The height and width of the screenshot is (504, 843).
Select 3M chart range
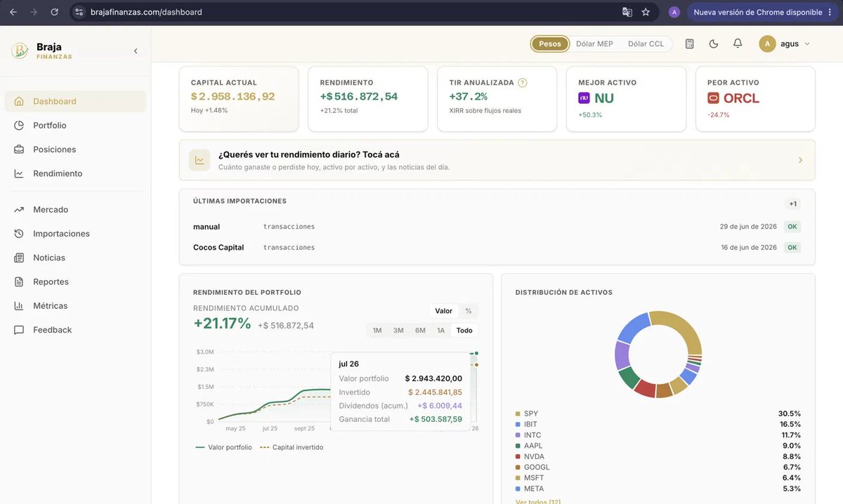[x=398, y=331]
